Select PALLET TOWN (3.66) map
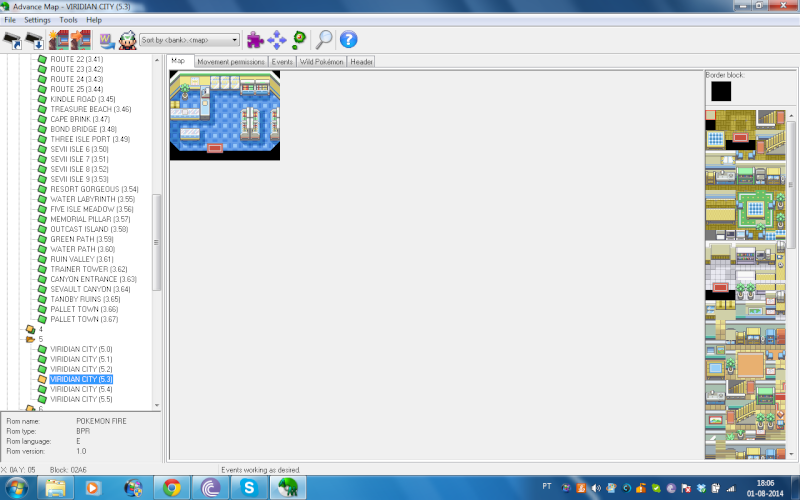 (x=84, y=309)
